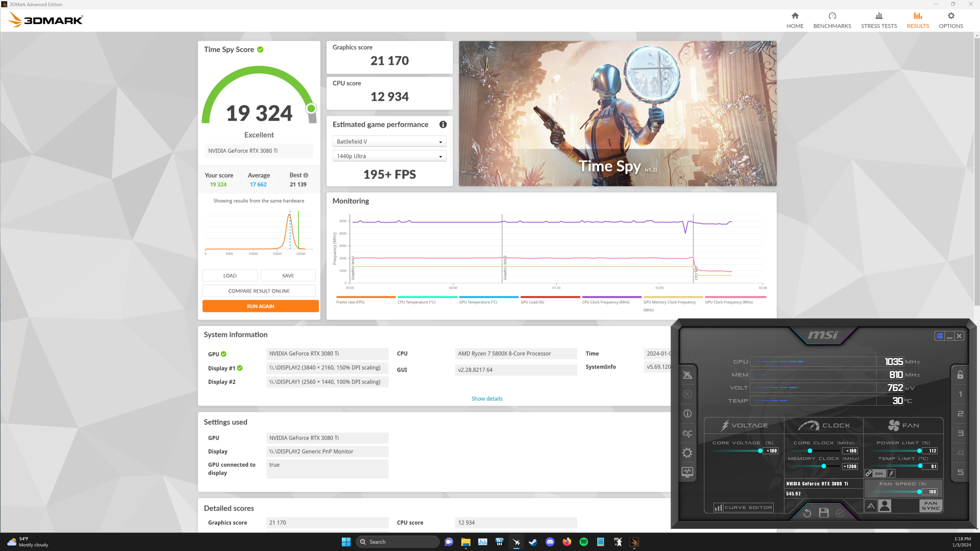Switch to the Benchmarks tab
This screenshot has width=980, height=551.
tap(832, 20)
